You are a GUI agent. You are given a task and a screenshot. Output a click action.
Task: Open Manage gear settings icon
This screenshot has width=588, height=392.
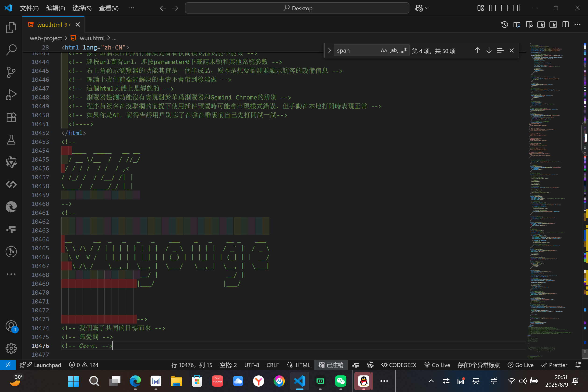tap(11, 348)
